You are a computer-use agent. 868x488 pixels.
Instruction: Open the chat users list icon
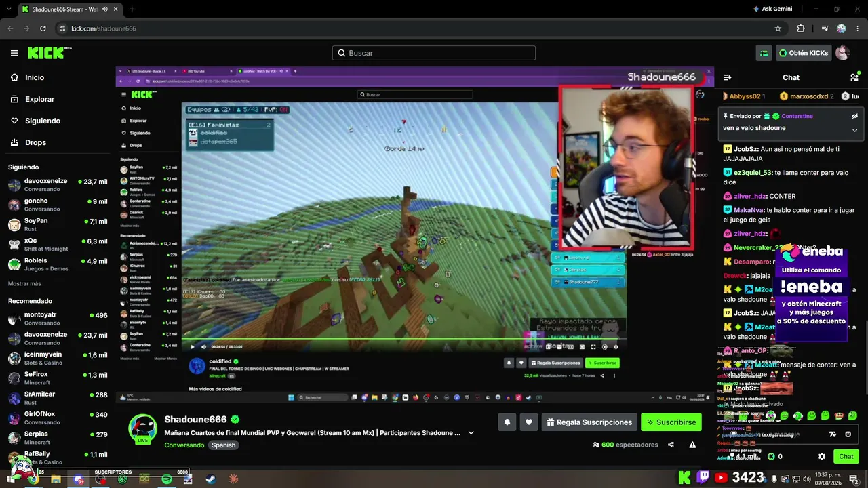pos(854,77)
